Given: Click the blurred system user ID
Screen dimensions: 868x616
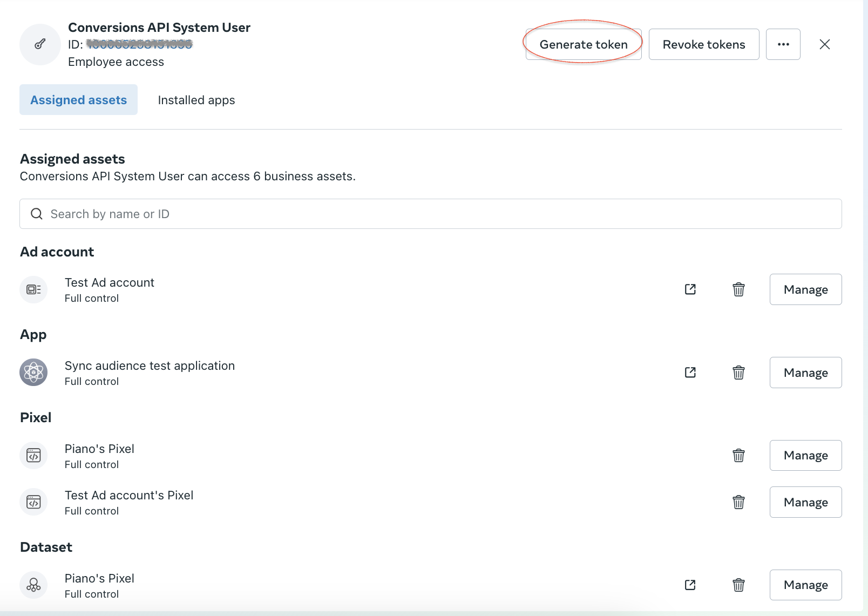Looking at the screenshot, I should (139, 44).
